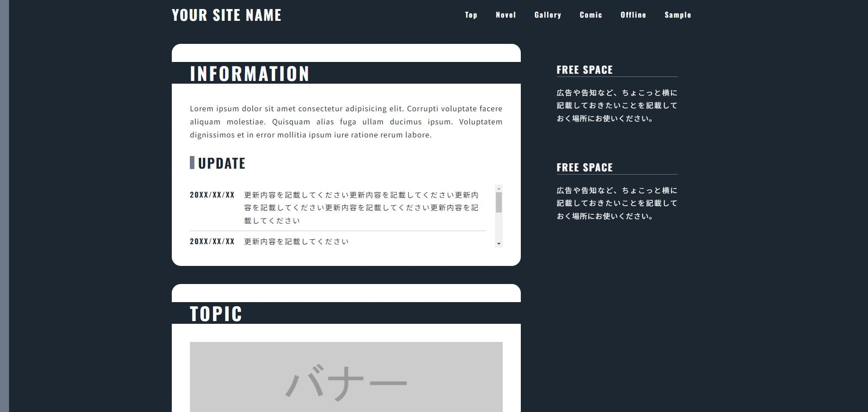This screenshot has height=412, width=868.
Task: Click the update list scroll-up arrow
Action: point(499,189)
